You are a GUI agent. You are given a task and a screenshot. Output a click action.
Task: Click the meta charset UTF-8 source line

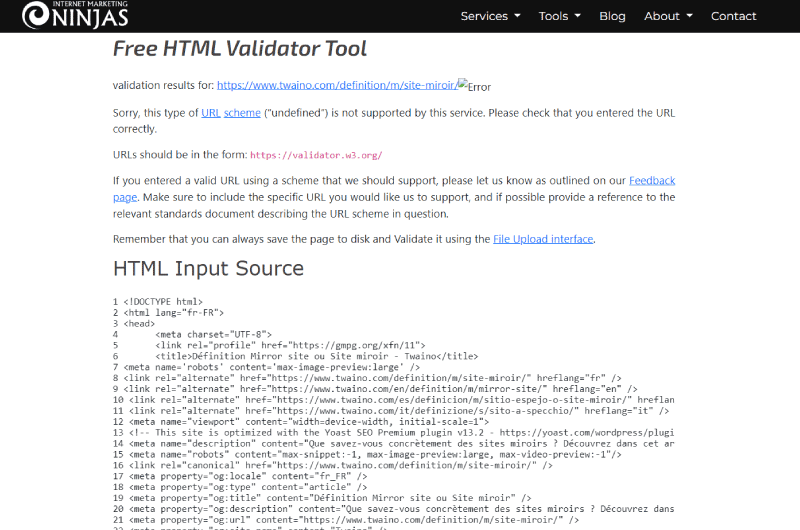[x=192, y=335]
